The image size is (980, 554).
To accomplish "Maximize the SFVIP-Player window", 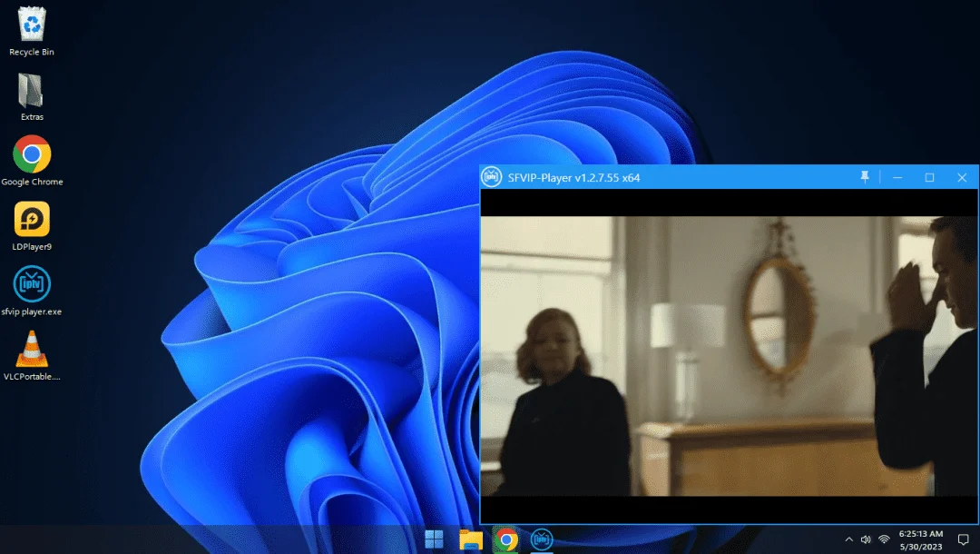I will click(929, 178).
